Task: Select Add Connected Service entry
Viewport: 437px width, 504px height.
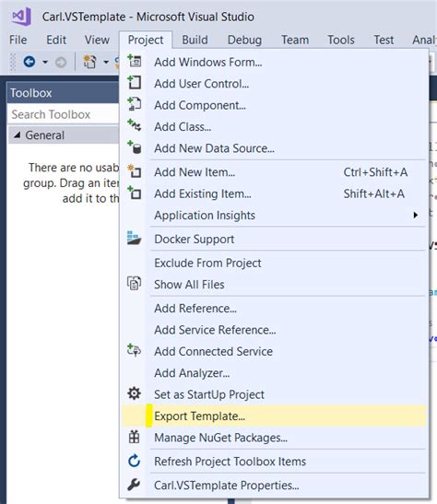Action: 274,351
